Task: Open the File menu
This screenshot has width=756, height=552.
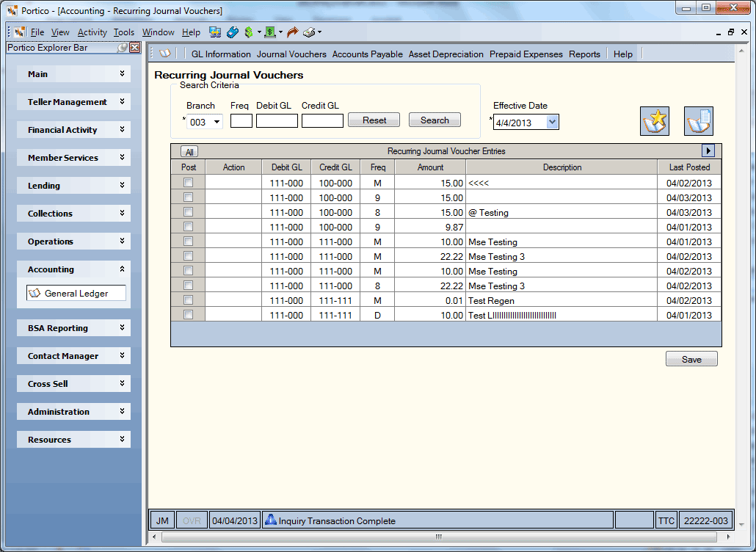Action: click(37, 32)
